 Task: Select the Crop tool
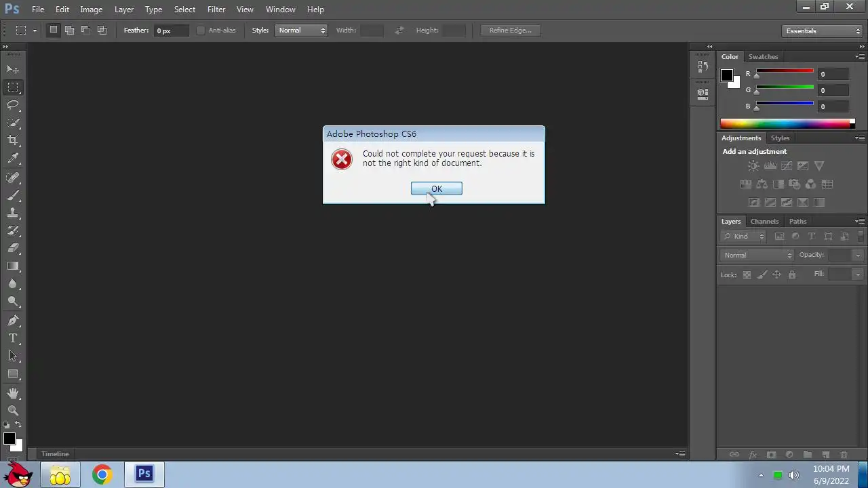(13, 140)
